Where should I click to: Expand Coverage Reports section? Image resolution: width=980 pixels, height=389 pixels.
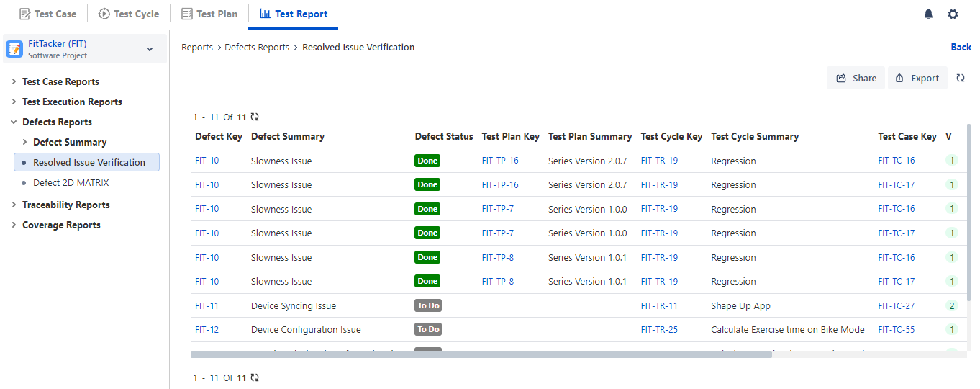[14, 225]
